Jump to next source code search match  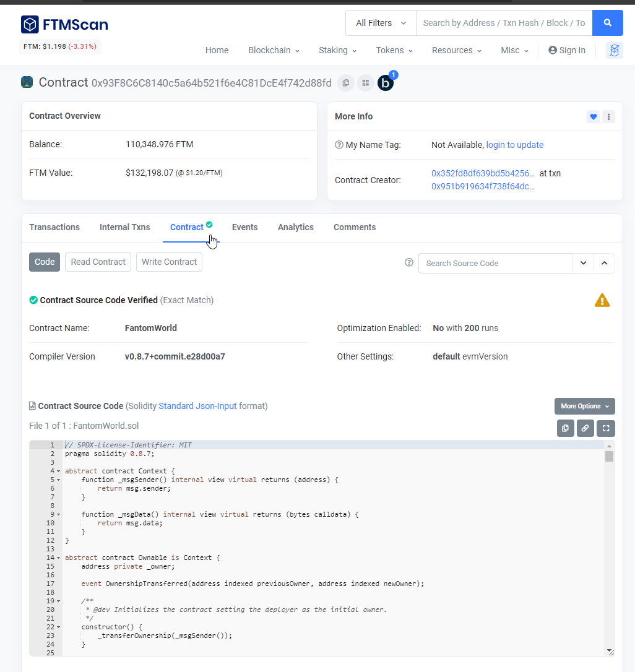pos(583,263)
